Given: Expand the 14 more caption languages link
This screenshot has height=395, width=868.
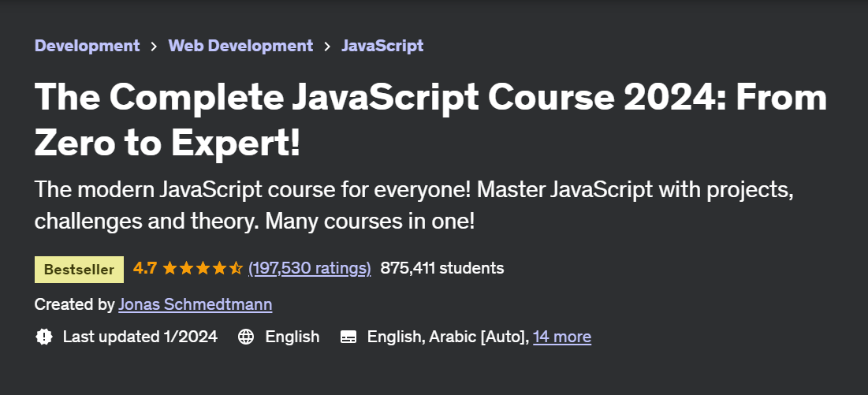Looking at the screenshot, I should point(562,337).
